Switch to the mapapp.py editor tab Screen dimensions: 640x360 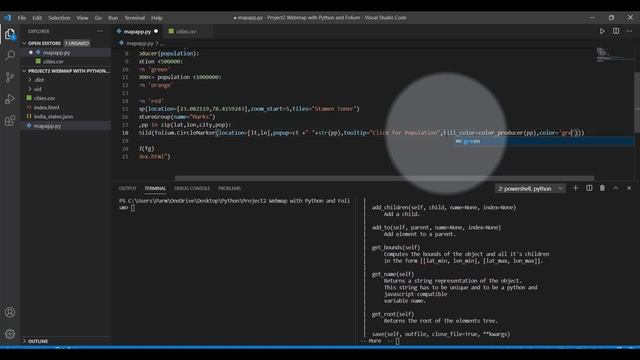point(137,31)
